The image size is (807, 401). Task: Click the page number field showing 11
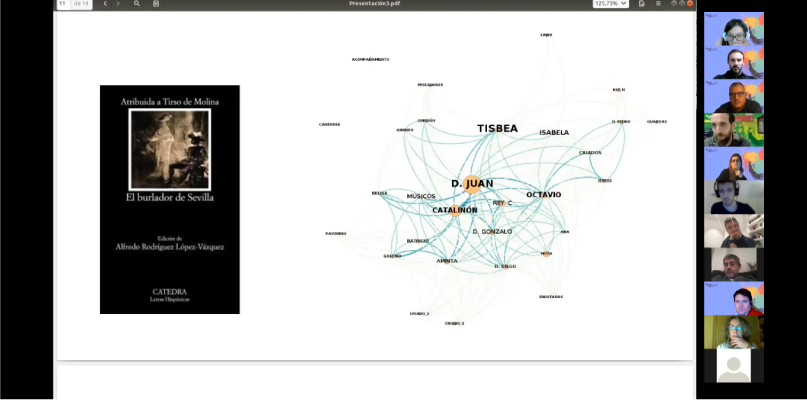[64, 4]
